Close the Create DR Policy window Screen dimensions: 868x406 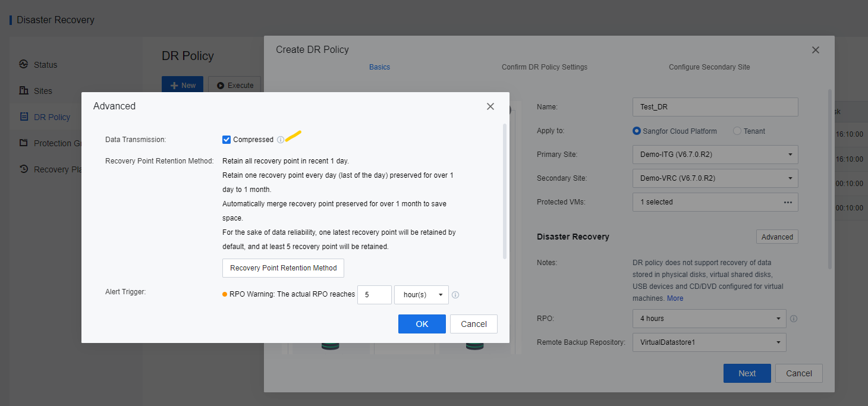[816, 50]
